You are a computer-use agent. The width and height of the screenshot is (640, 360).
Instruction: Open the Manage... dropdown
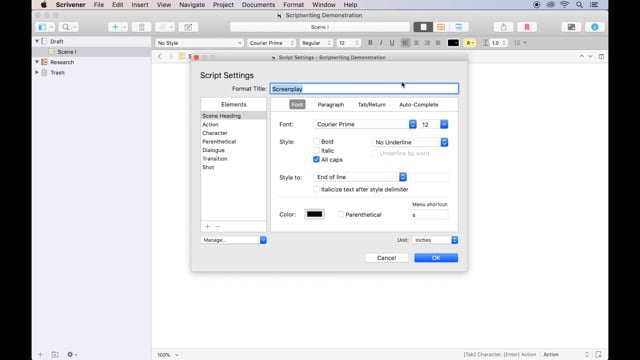[233, 240]
